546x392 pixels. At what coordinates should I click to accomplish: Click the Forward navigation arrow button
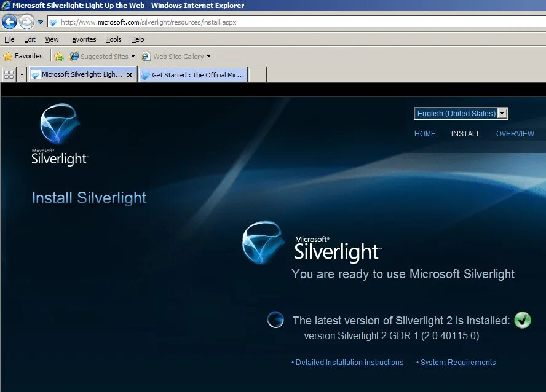click(26, 22)
